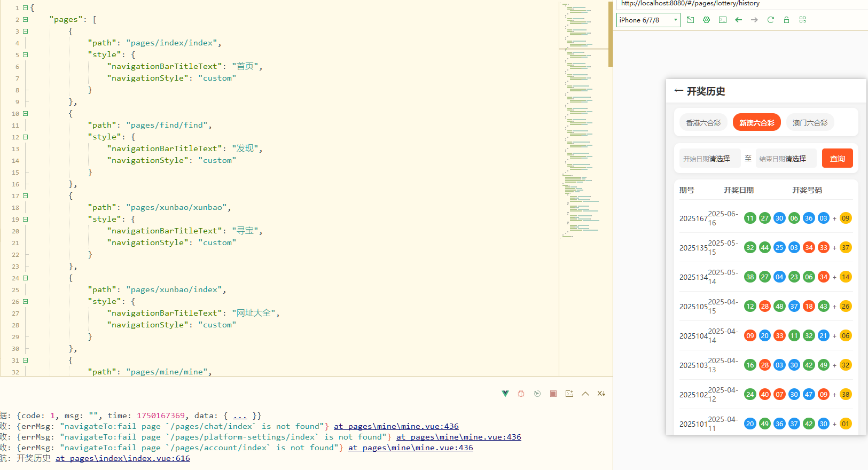Open the pages\index\index.vue:616 link
The height and width of the screenshot is (470, 868).
point(122,458)
